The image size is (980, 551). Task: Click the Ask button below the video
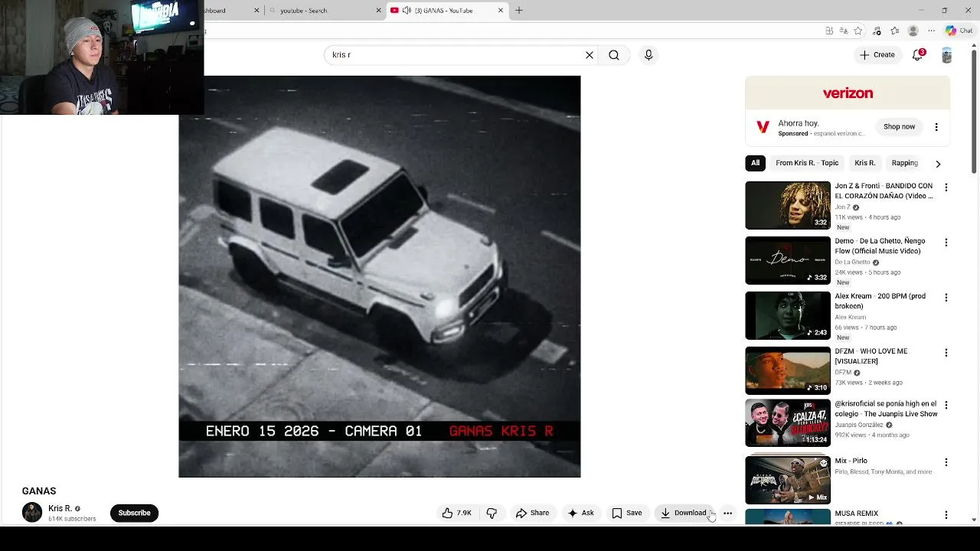click(x=580, y=513)
